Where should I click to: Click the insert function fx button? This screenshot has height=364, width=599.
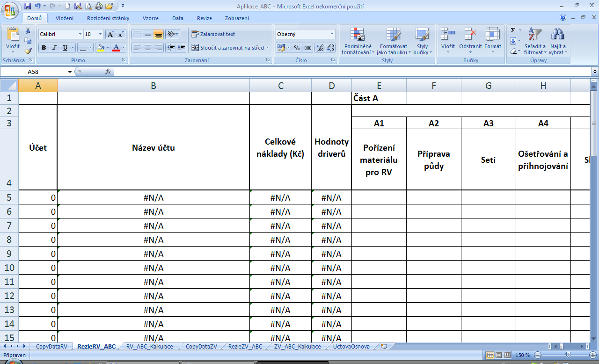pos(108,72)
